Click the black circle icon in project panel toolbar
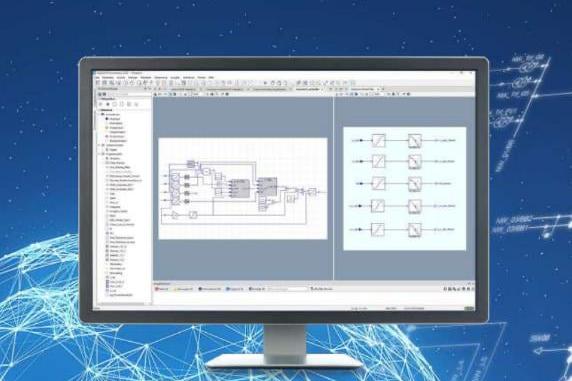The width and height of the screenshot is (572, 381). [108, 104]
